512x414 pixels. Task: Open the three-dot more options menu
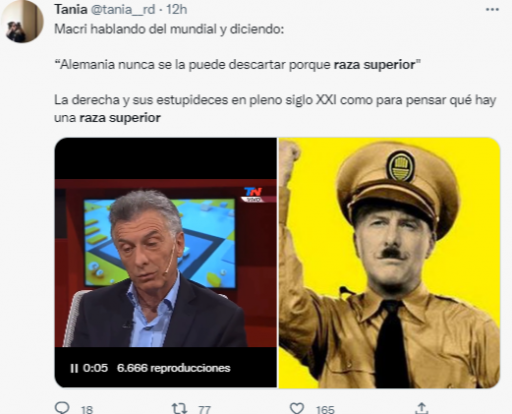[x=492, y=10]
